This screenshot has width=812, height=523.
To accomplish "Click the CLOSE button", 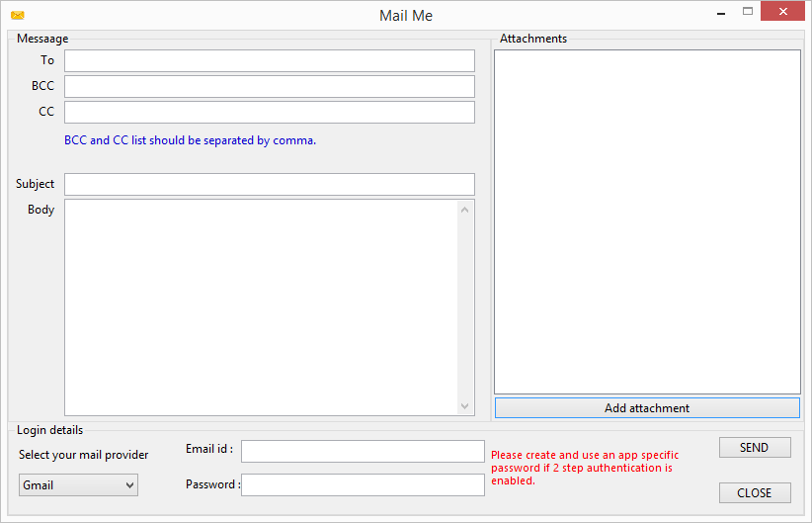I will click(755, 493).
